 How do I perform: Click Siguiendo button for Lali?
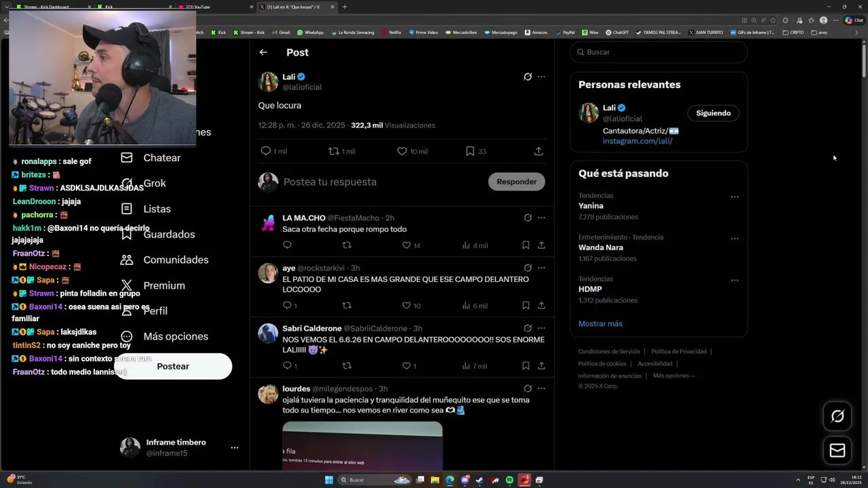coord(713,113)
